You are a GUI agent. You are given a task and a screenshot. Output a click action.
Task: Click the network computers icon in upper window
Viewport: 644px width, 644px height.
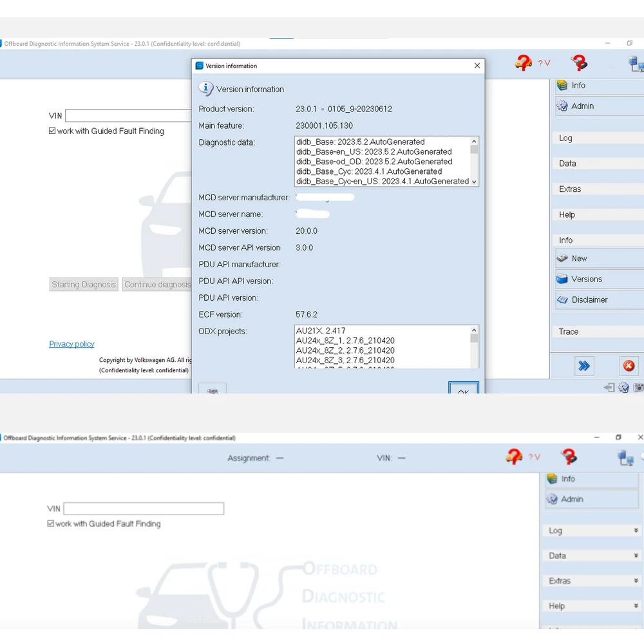pyautogui.click(x=636, y=64)
